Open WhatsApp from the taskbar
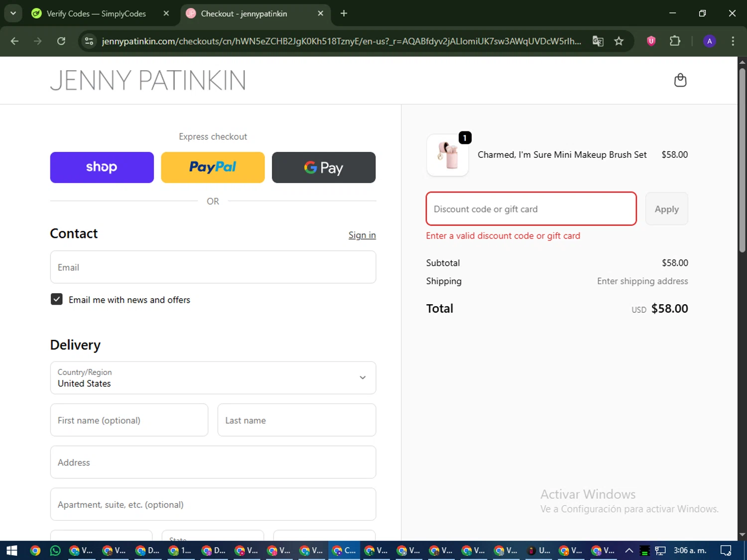The image size is (747, 560). tap(55, 551)
